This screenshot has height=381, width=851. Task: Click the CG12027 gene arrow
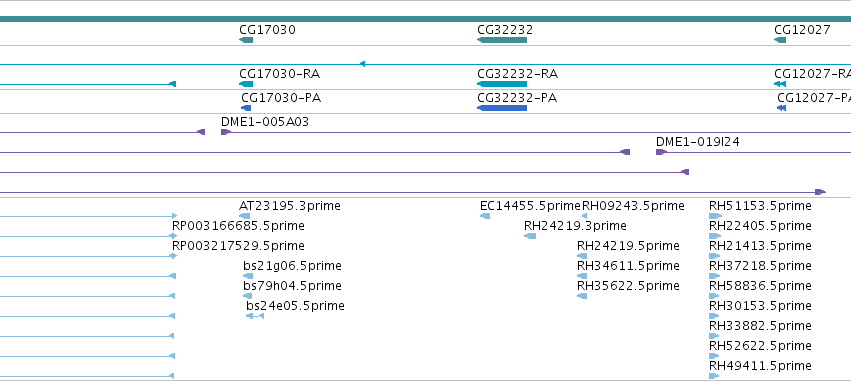pos(780,40)
